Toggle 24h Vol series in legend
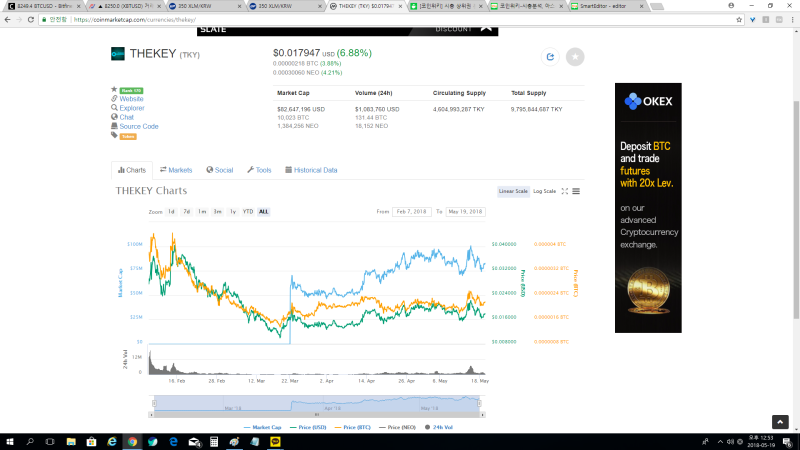 pyautogui.click(x=438, y=428)
